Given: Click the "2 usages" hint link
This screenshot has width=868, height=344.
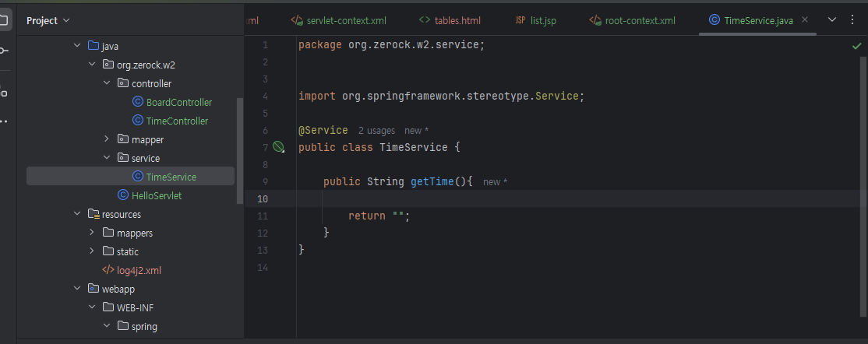Looking at the screenshot, I should pyautogui.click(x=376, y=131).
